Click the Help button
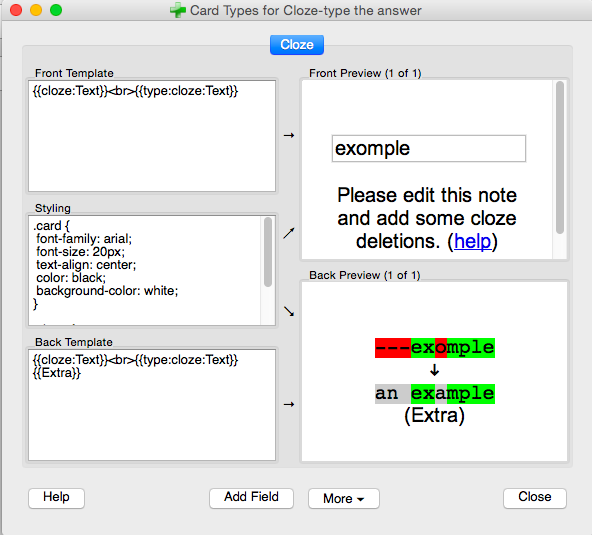This screenshot has width=592, height=535. click(x=56, y=498)
